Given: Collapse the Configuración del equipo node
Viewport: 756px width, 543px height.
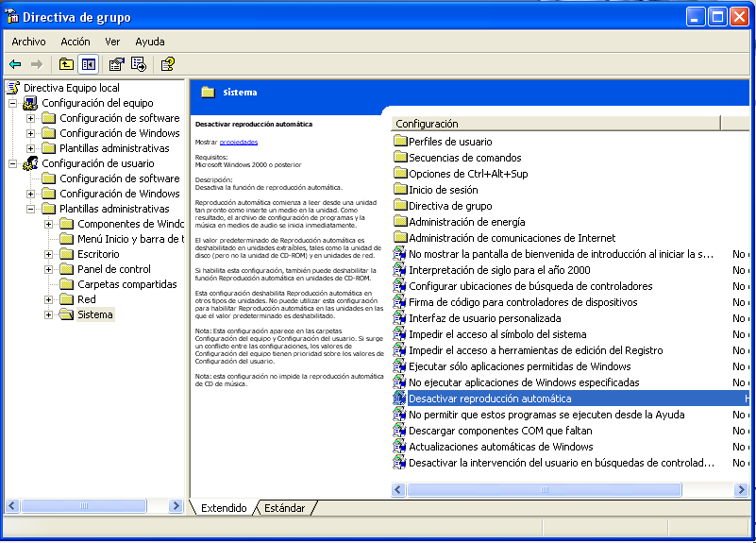Looking at the screenshot, I should tap(13, 103).
